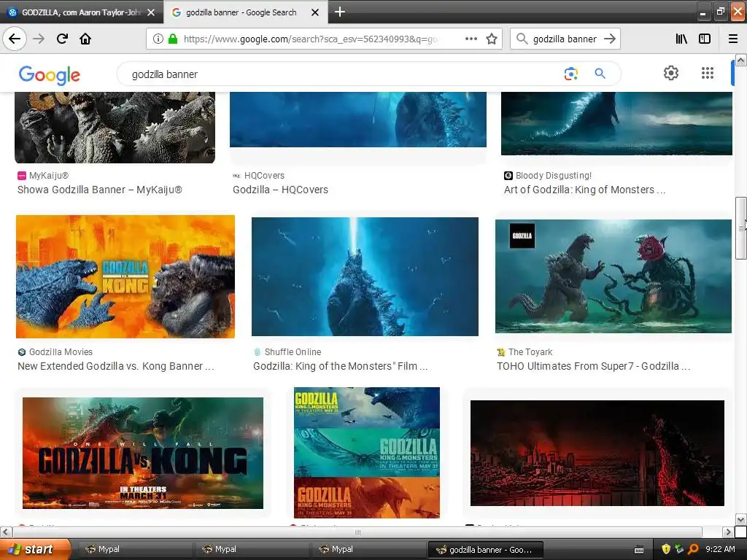Open the orange magnifier tray icon
The width and height of the screenshot is (747, 560).
[x=693, y=550]
